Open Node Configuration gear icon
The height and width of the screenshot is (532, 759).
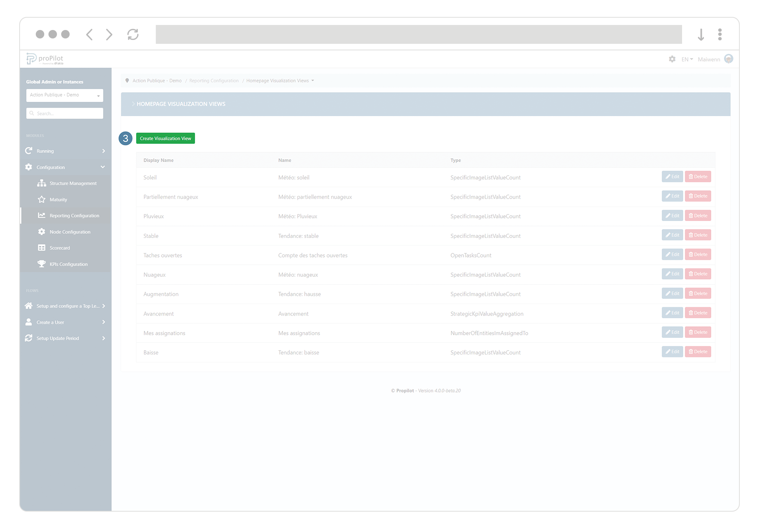[x=42, y=232]
